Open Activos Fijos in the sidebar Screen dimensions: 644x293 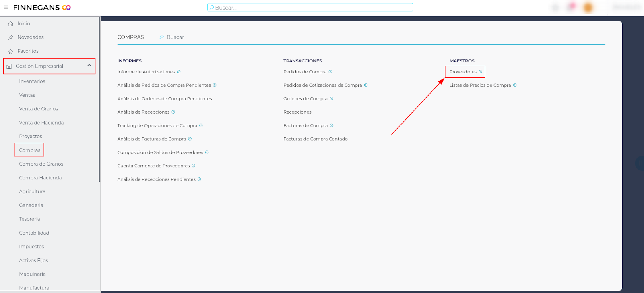point(33,260)
